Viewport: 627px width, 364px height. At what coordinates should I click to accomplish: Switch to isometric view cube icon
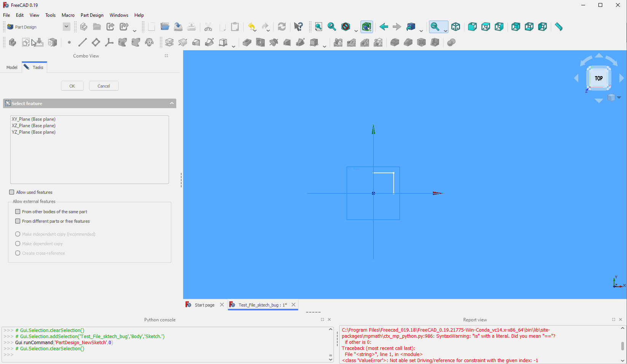tap(456, 27)
